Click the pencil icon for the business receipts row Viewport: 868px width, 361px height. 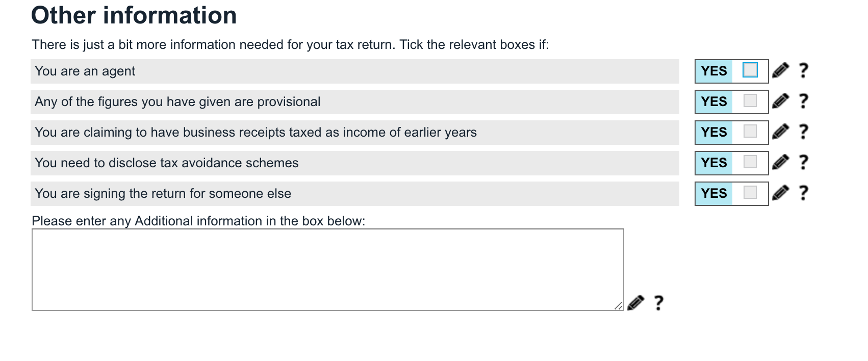coord(780,132)
